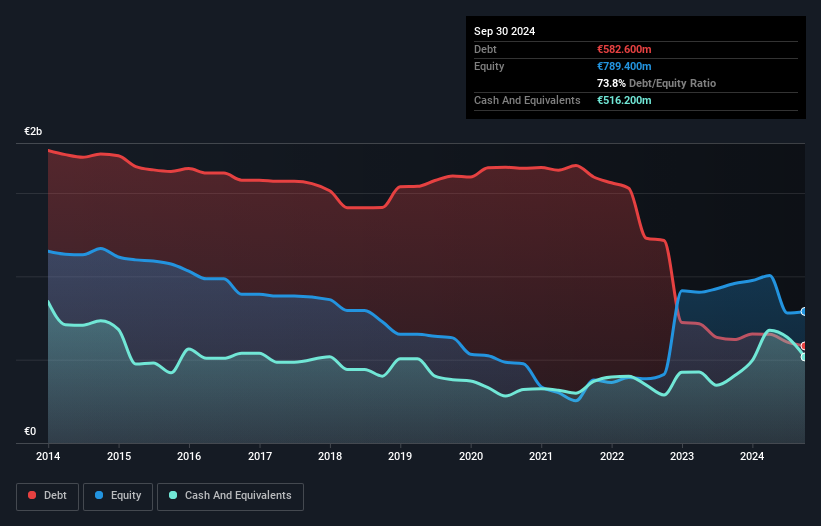Click the 2024 x-axis label

pyautogui.click(x=752, y=456)
